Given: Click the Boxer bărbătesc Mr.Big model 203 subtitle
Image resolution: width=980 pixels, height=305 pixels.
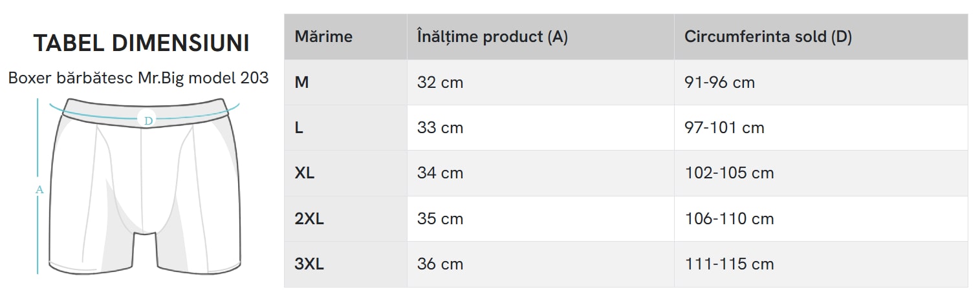Looking at the screenshot, I should (138, 78).
